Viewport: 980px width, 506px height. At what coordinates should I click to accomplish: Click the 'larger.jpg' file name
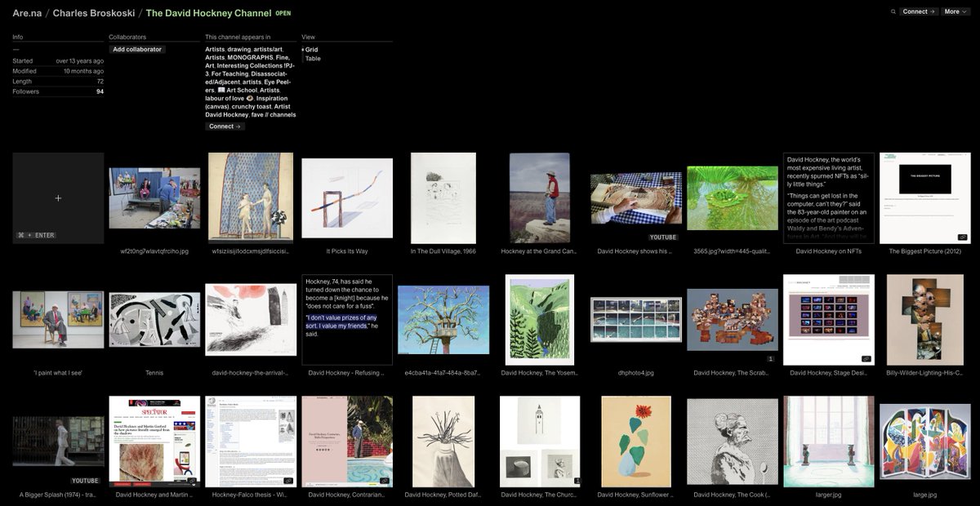(x=829, y=495)
